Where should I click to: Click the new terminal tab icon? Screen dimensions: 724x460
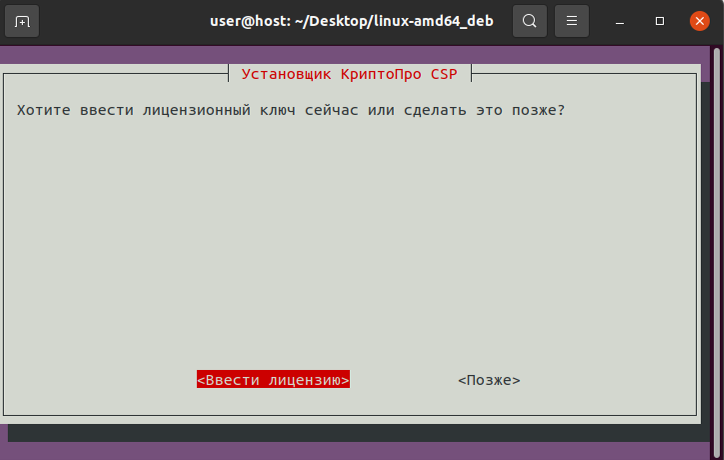click(x=22, y=21)
